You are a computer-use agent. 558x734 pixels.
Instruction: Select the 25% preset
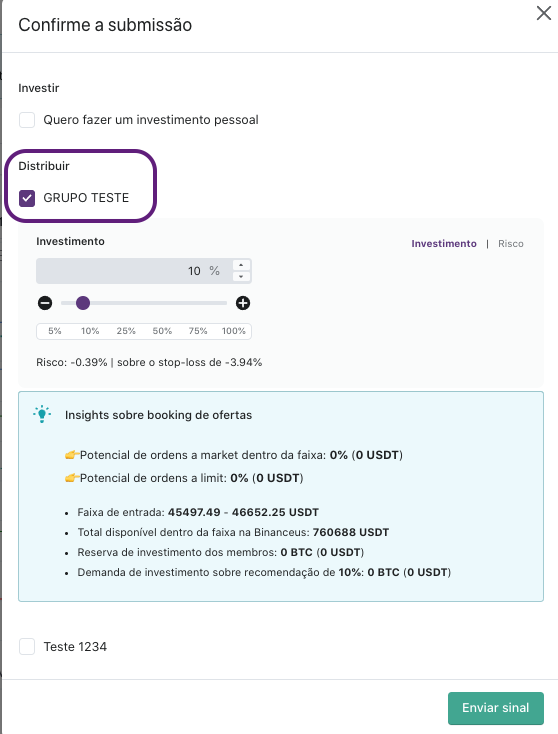point(126,331)
